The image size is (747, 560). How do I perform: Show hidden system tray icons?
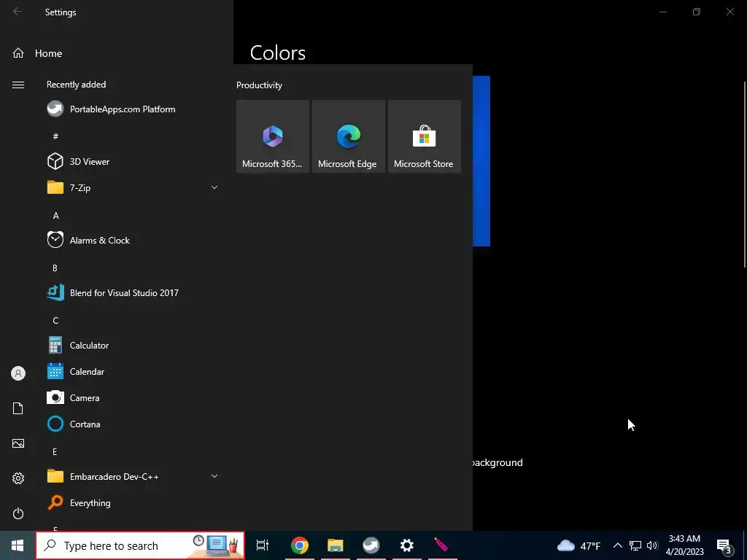tap(617, 545)
